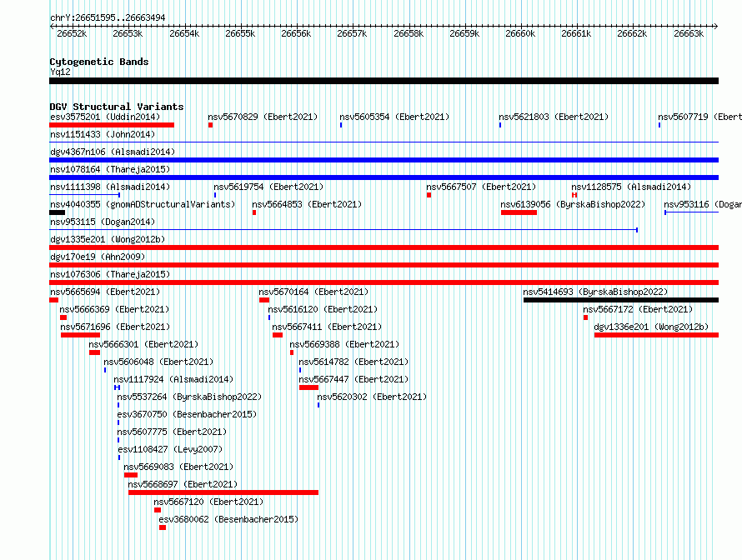The width and height of the screenshot is (742, 560).
Task: Open dgv1336e201 (Wong2012b) variant
Action: [x=651, y=327]
